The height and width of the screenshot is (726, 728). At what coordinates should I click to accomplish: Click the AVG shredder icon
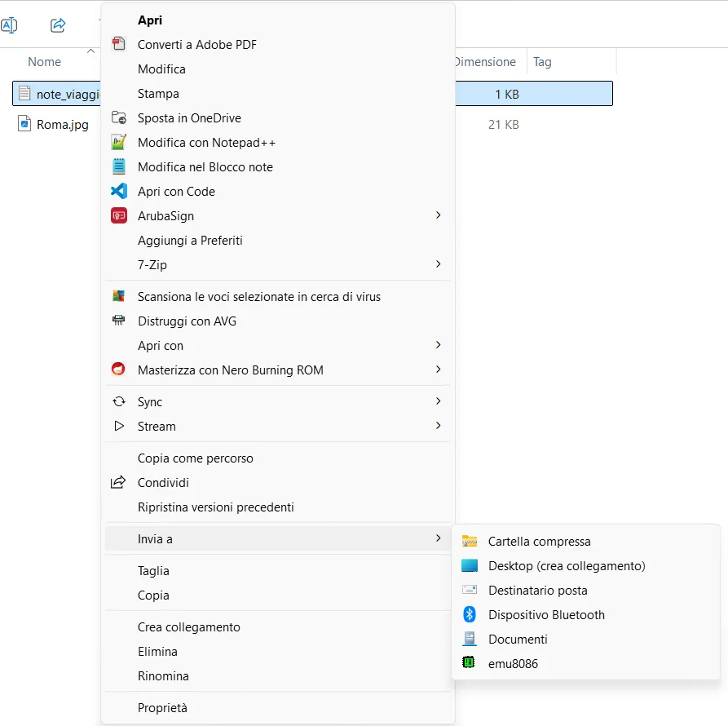click(x=119, y=320)
